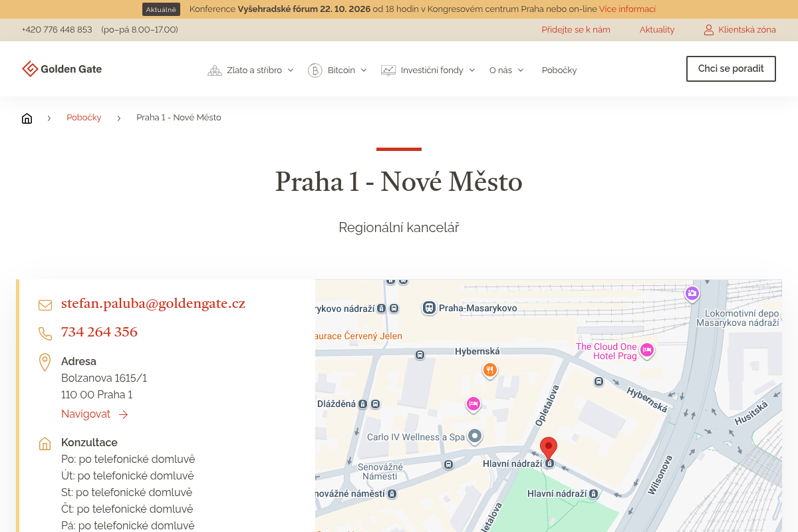Click the Praha 1 - Nové Město breadcrumb text

coord(179,118)
